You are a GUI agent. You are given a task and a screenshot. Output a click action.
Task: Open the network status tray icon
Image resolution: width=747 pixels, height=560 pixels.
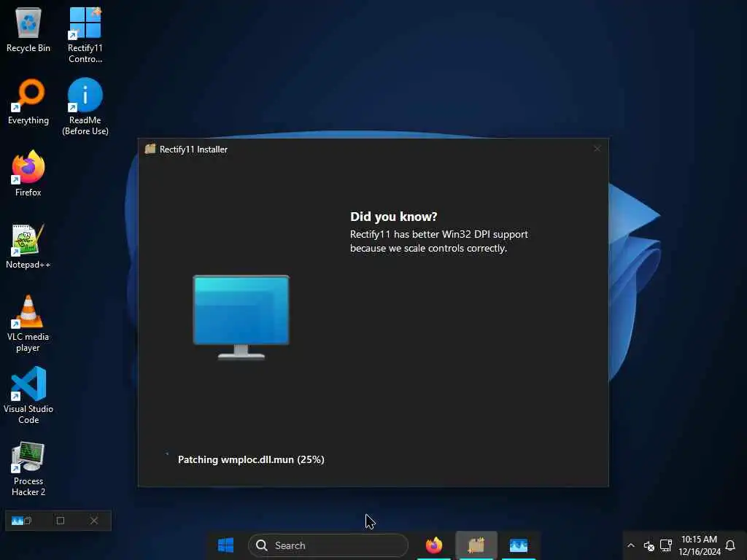pos(665,545)
